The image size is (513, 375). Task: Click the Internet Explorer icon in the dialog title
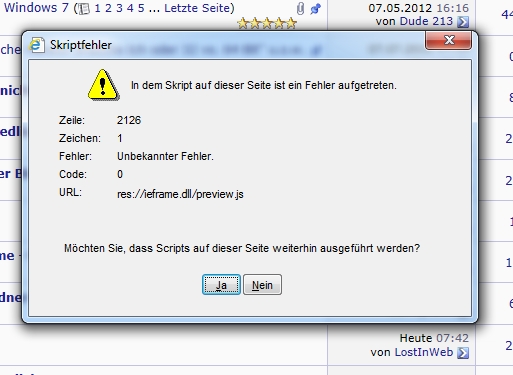point(37,45)
